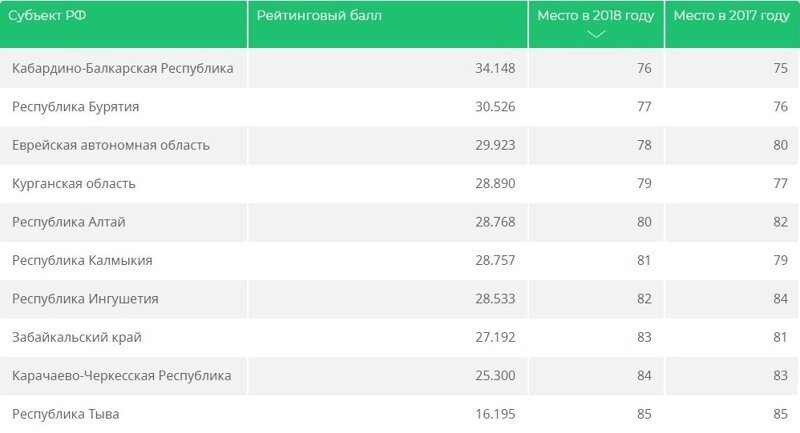Select the Республика Ингушетия row
This screenshot has height=433, width=800.
point(85,298)
